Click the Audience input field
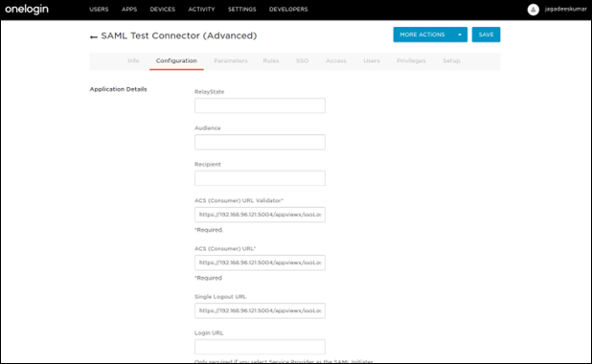Viewport: 592px width, 364px height. (260, 142)
